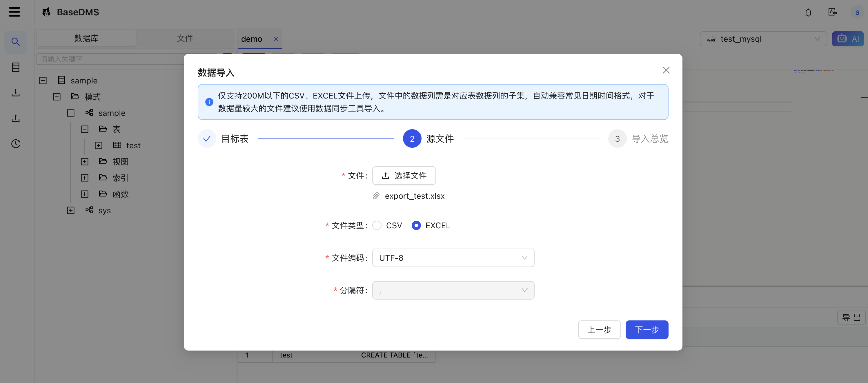Viewport: 868px width, 383px height.
Task: Click the 下一步 button
Action: point(647,329)
